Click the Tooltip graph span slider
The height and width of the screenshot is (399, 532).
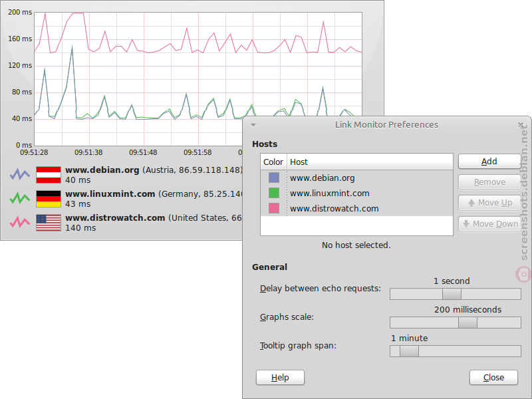pyautogui.click(x=456, y=351)
